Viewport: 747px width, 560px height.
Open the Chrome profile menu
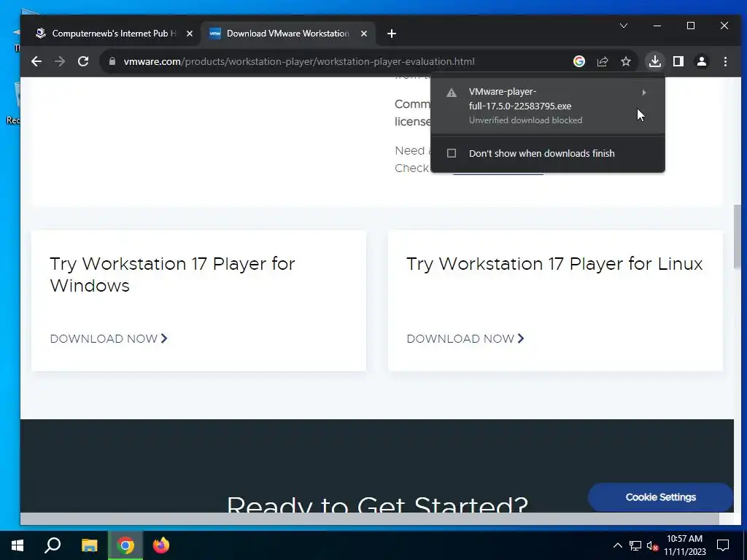pos(701,61)
